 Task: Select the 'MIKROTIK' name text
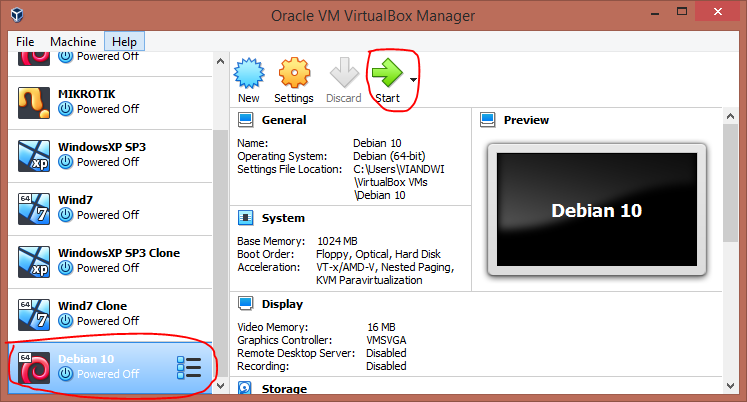tap(87, 94)
